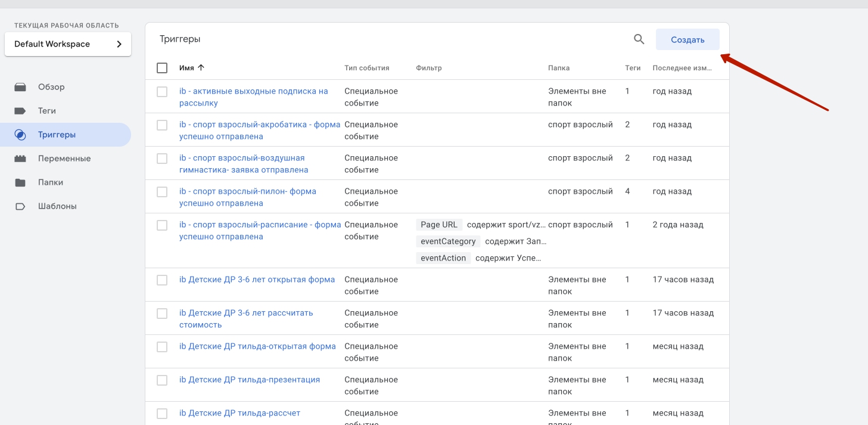Click the Обзор briefcase icon in sidebar
This screenshot has height=425, width=868.
(x=20, y=87)
